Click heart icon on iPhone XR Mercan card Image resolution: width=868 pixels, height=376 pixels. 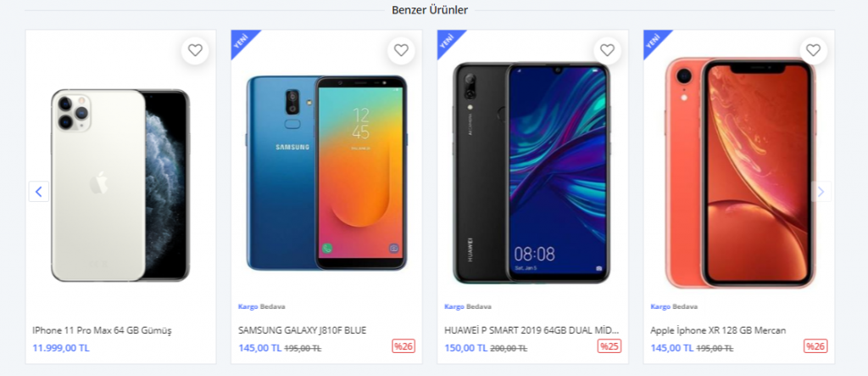[813, 50]
